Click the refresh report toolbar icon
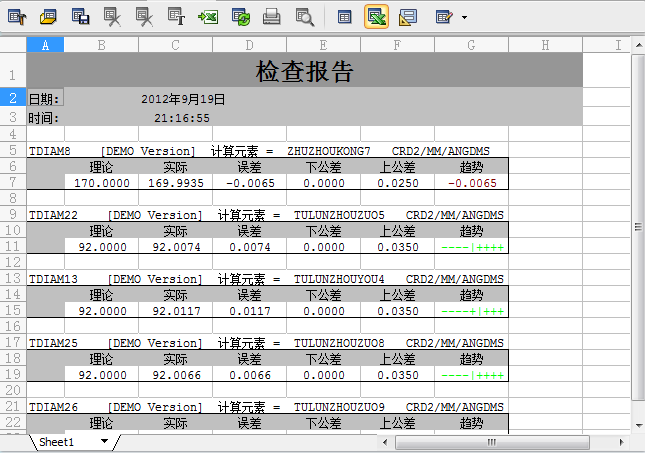 click(x=240, y=17)
